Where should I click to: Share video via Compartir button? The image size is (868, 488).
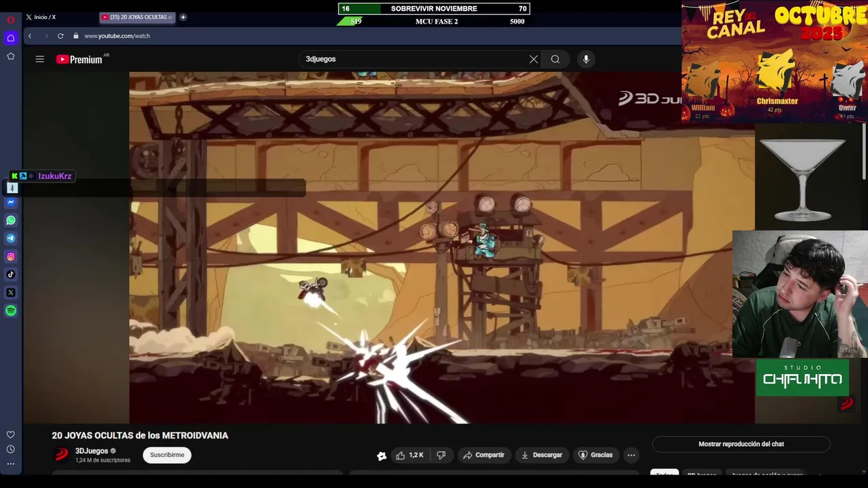click(484, 455)
